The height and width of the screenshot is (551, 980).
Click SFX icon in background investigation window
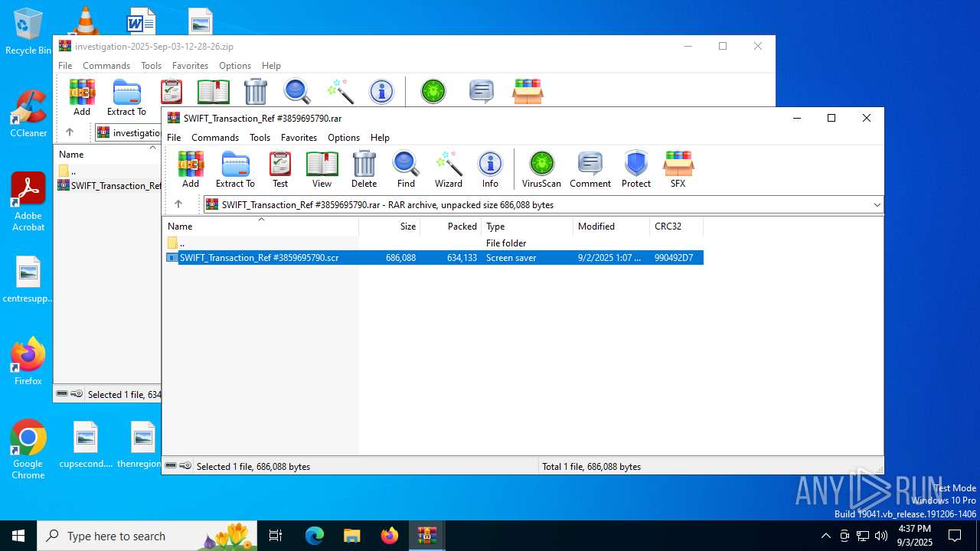click(x=528, y=92)
